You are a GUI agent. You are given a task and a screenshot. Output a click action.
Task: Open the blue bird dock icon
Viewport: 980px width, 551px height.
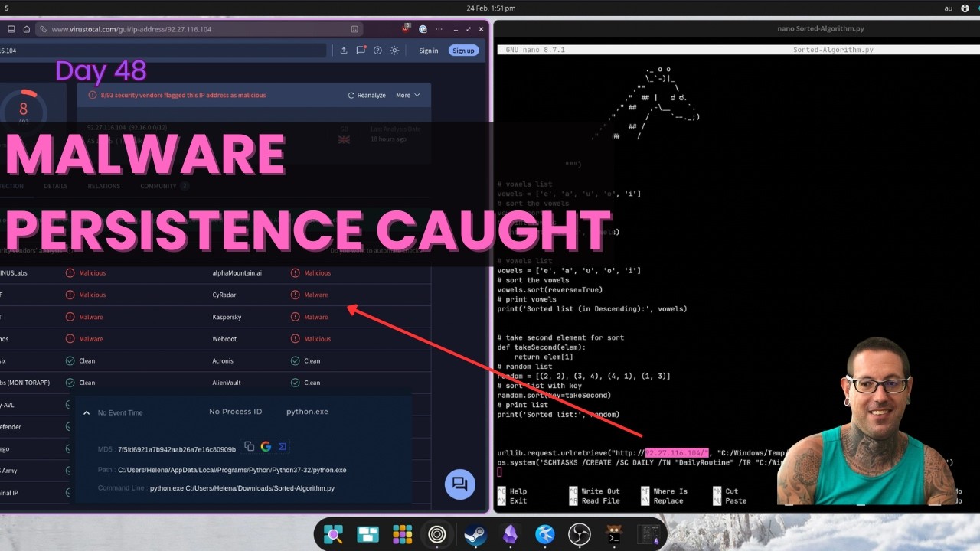tap(544, 534)
